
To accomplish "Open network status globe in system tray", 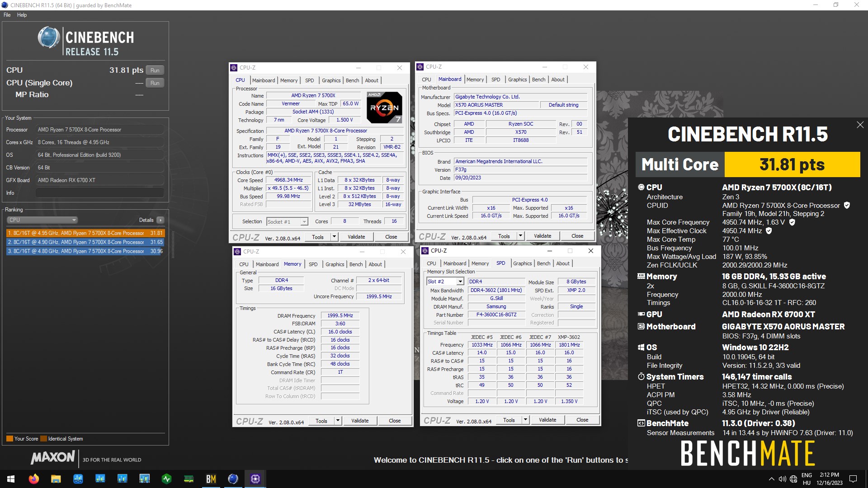I will click(x=793, y=479).
